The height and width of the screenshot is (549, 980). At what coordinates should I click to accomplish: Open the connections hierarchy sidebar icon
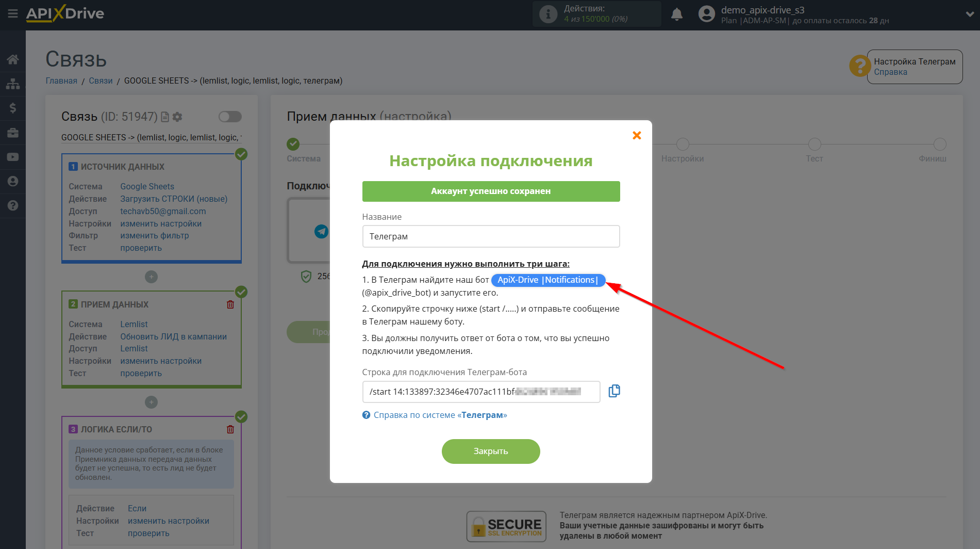pos(13,84)
